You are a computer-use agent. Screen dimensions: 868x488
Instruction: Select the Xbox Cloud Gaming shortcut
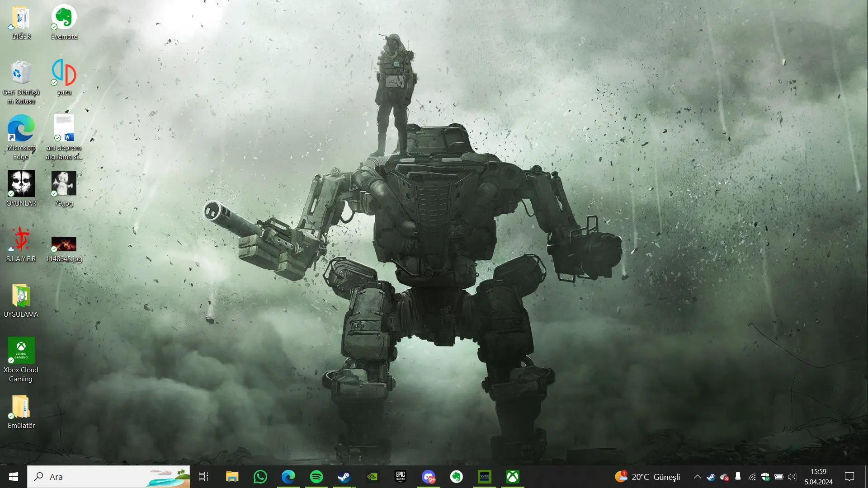(21, 360)
